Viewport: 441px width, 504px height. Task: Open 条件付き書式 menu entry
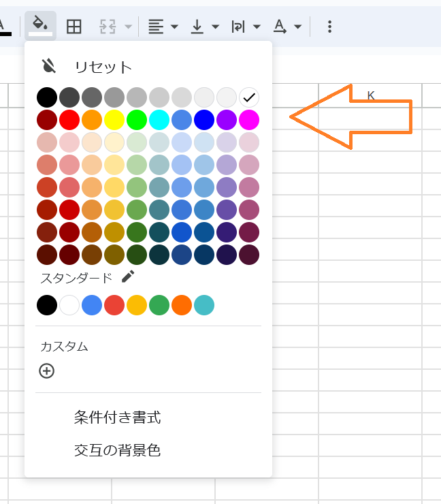pyautogui.click(x=117, y=418)
